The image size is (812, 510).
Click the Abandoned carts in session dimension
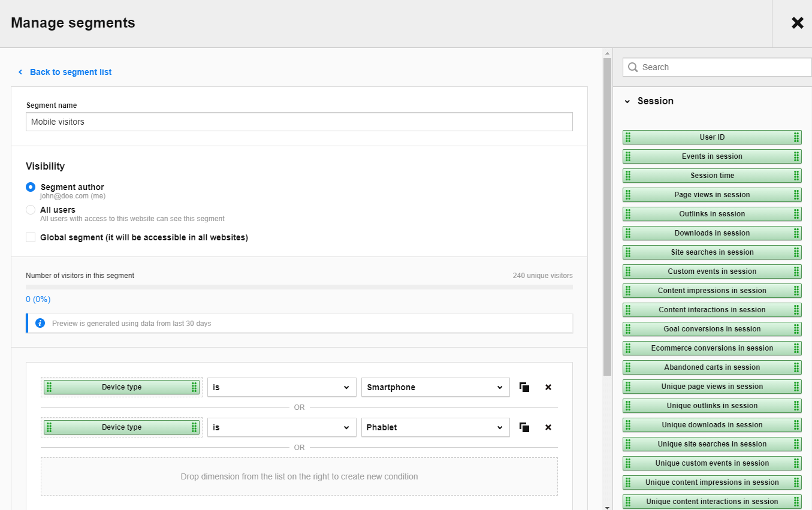[x=712, y=367]
